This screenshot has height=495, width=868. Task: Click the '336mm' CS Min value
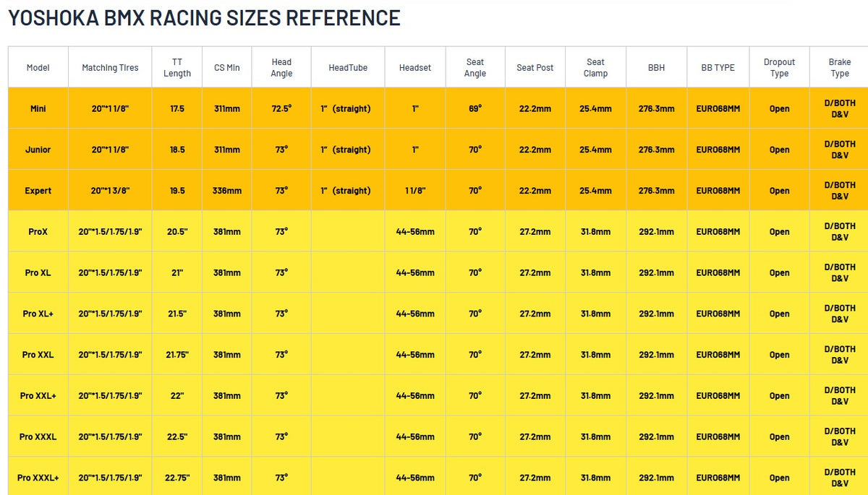(227, 191)
